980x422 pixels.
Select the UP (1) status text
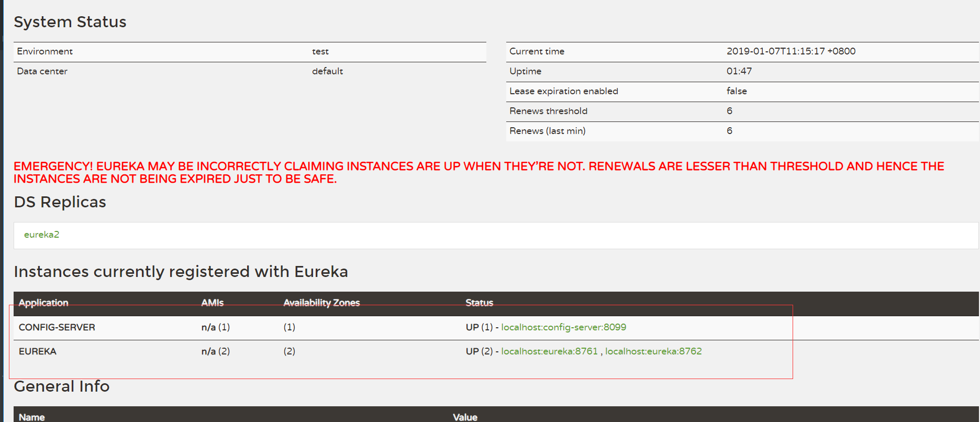point(479,327)
